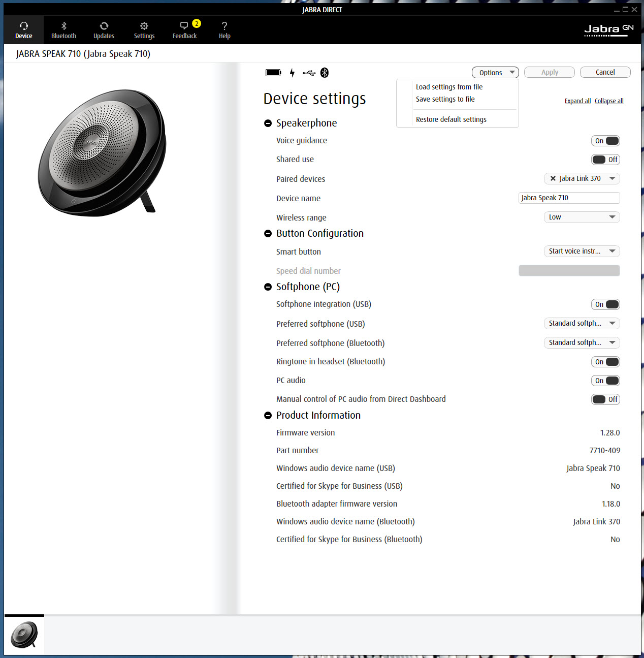
Task: Collapse the Product Information section
Action: [268, 416]
